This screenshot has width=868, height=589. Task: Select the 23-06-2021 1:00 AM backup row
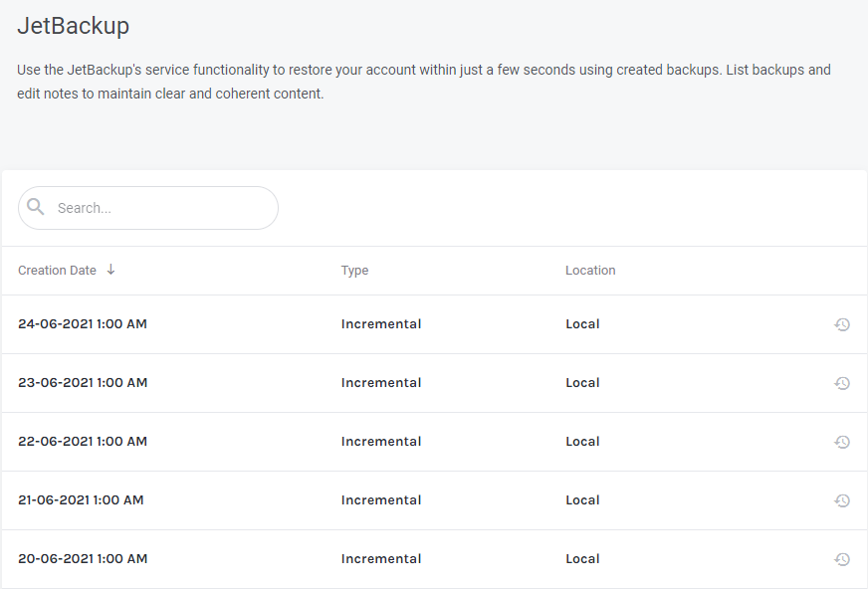(83, 383)
